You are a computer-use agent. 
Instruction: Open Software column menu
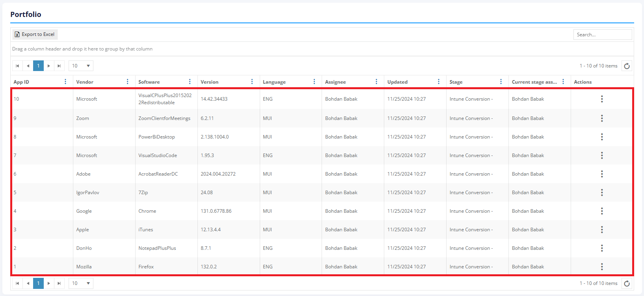click(190, 82)
